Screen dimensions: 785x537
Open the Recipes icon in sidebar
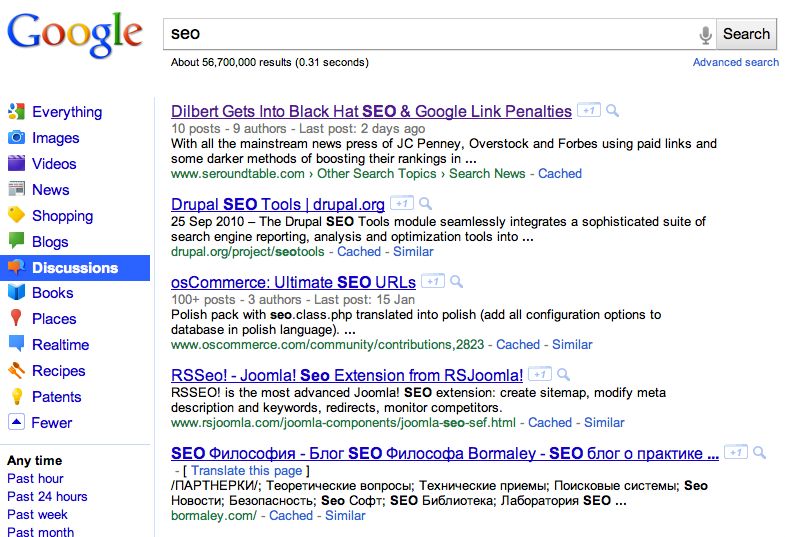tap(16, 371)
